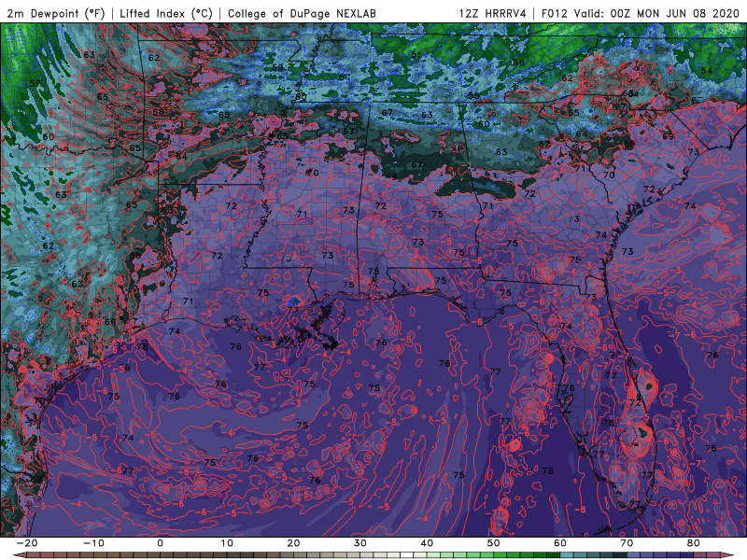Click the 40 label on the color scale

(427, 543)
